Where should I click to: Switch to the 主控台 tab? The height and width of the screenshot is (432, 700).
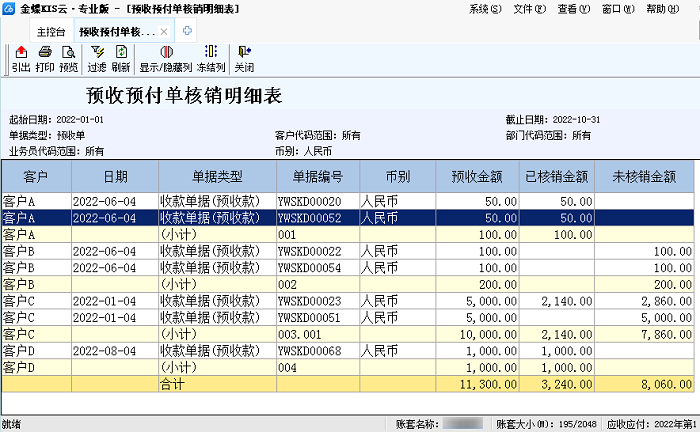(51, 32)
